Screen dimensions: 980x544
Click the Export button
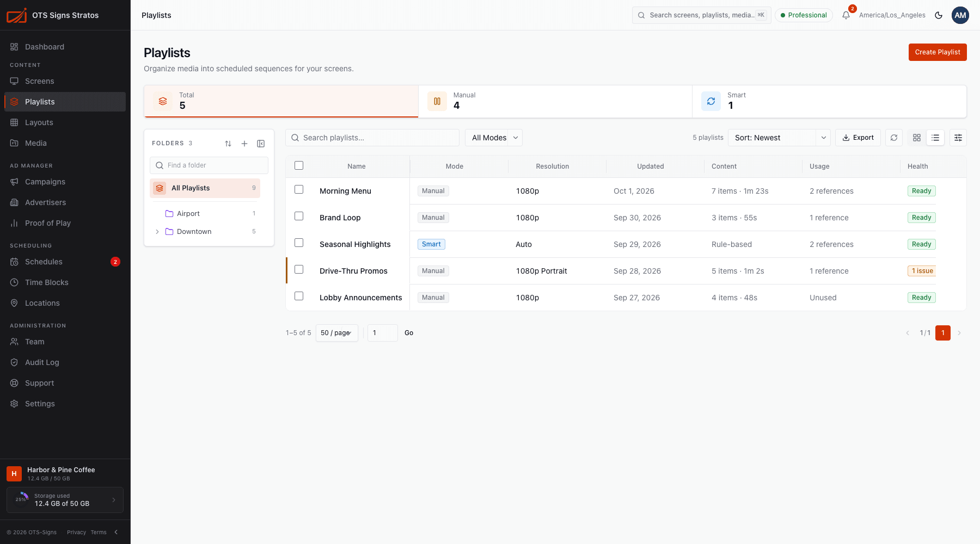pyautogui.click(x=858, y=138)
